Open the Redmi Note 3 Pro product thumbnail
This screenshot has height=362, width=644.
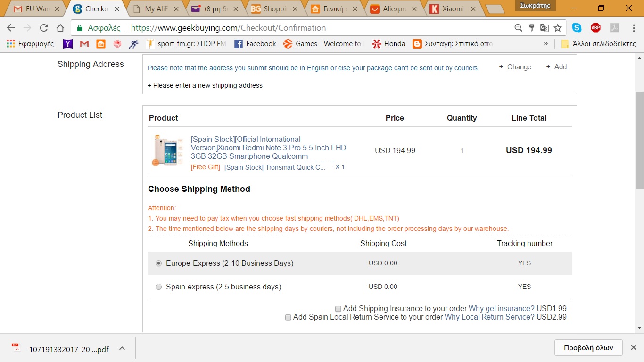[x=167, y=150]
